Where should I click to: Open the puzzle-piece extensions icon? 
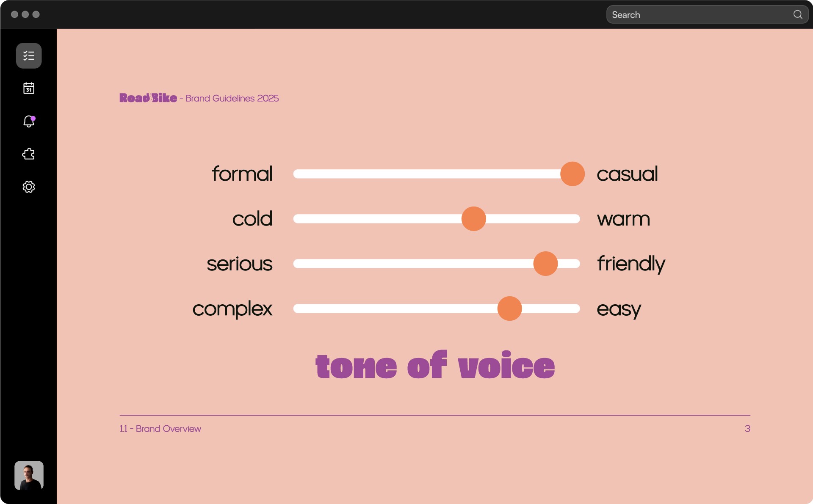pos(29,154)
